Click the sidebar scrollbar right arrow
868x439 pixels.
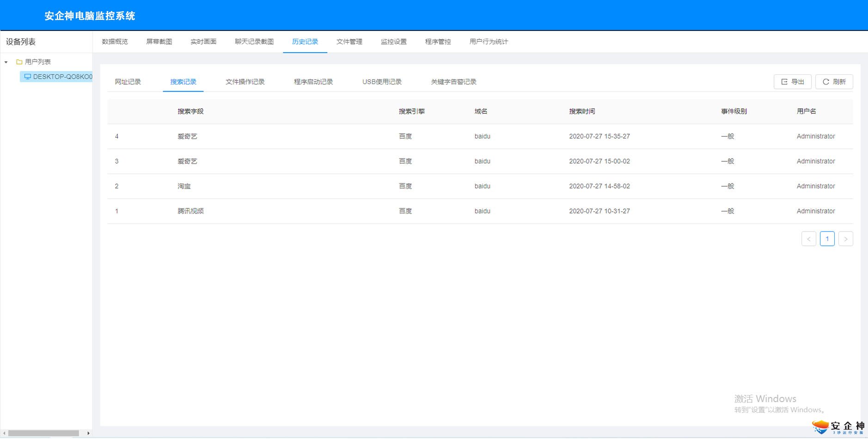tap(88, 433)
